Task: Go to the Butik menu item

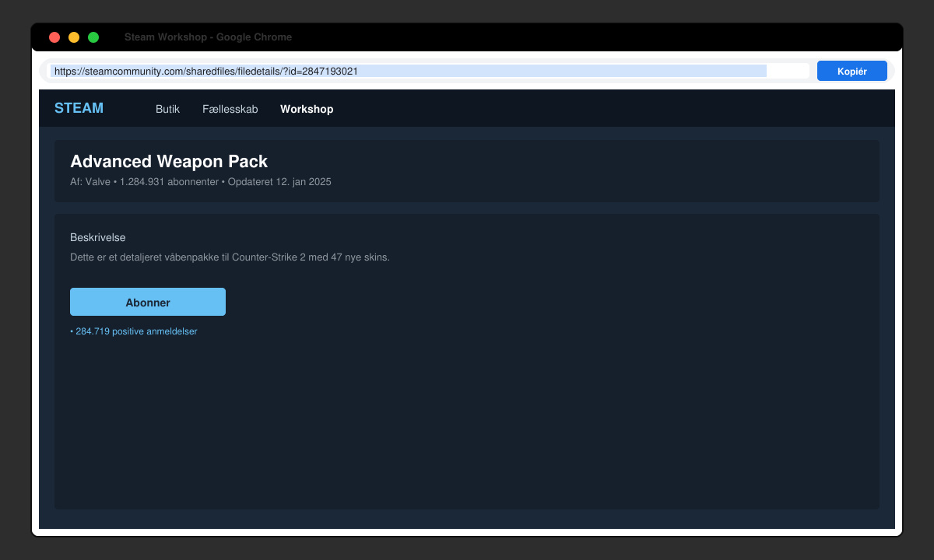Action: click(x=167, y=109)
